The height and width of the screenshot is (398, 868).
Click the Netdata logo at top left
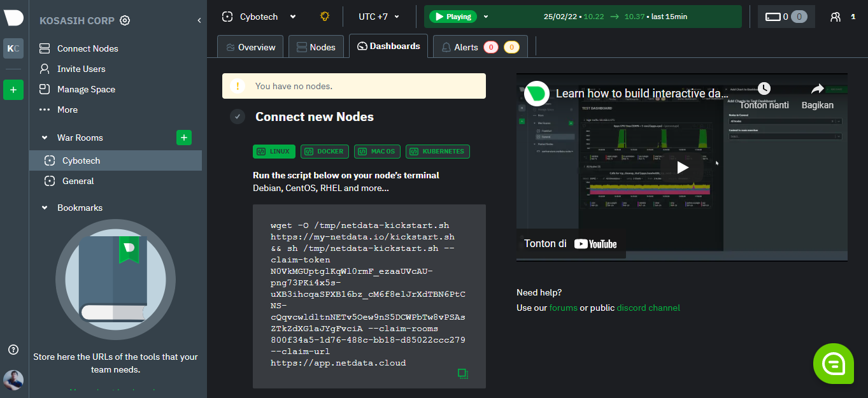(x=13, y=18)
